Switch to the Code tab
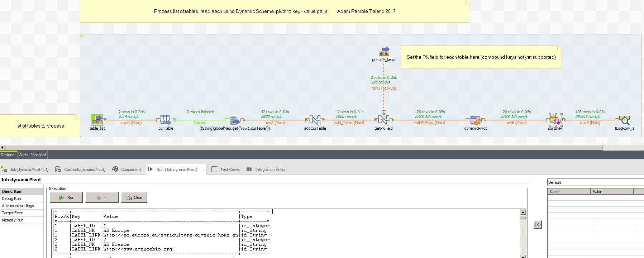644x258 pixels. [x=23, y=155]
